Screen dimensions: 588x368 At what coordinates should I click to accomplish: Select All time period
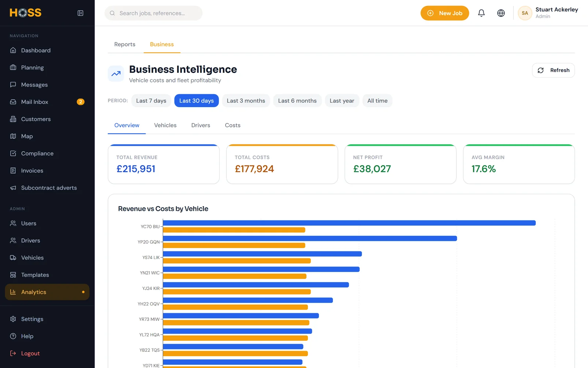point(377,101)
